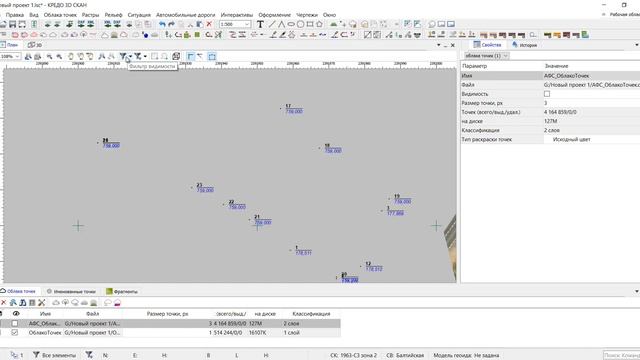Click the magnifier search icon in second toolbar

tap(533, 35)
